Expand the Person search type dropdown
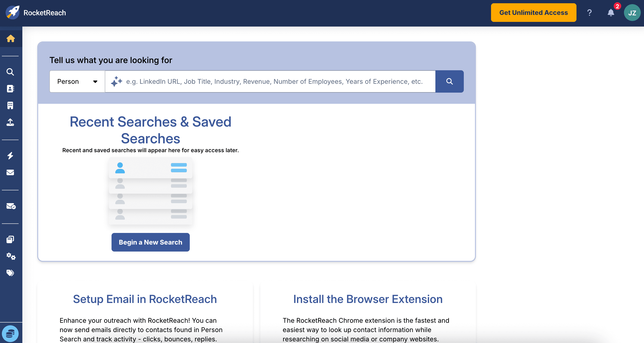 (77, 81)
